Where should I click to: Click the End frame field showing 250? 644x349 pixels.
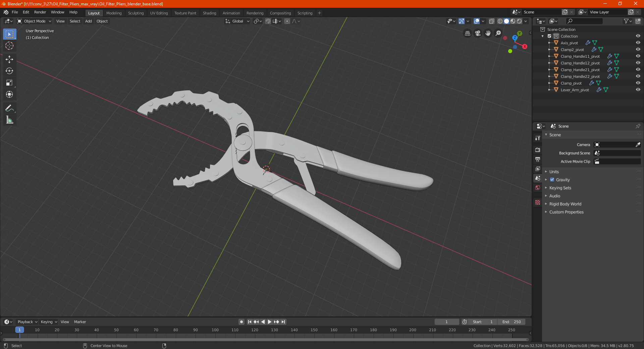click(512, 322)
